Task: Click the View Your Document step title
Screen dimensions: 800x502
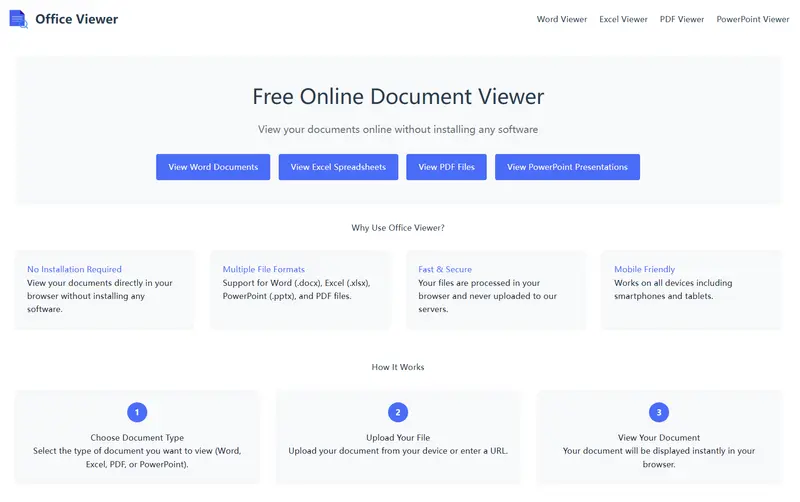Action: click(659, 438)
